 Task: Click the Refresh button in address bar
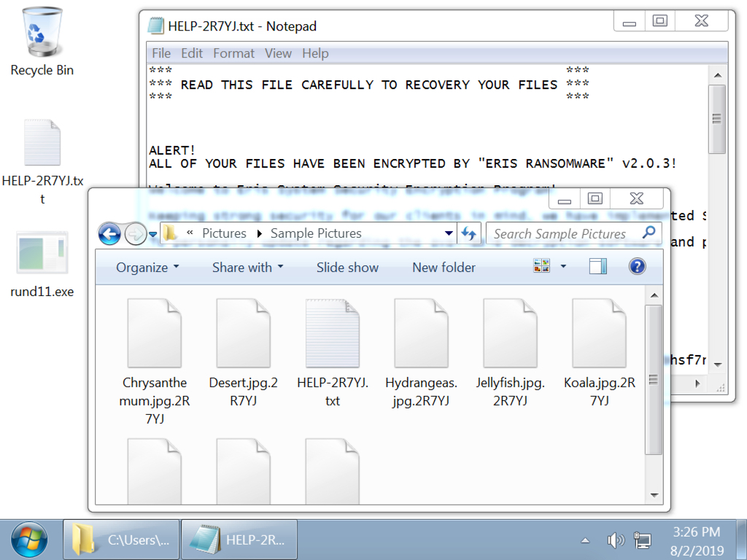click(x=469, y=234)
